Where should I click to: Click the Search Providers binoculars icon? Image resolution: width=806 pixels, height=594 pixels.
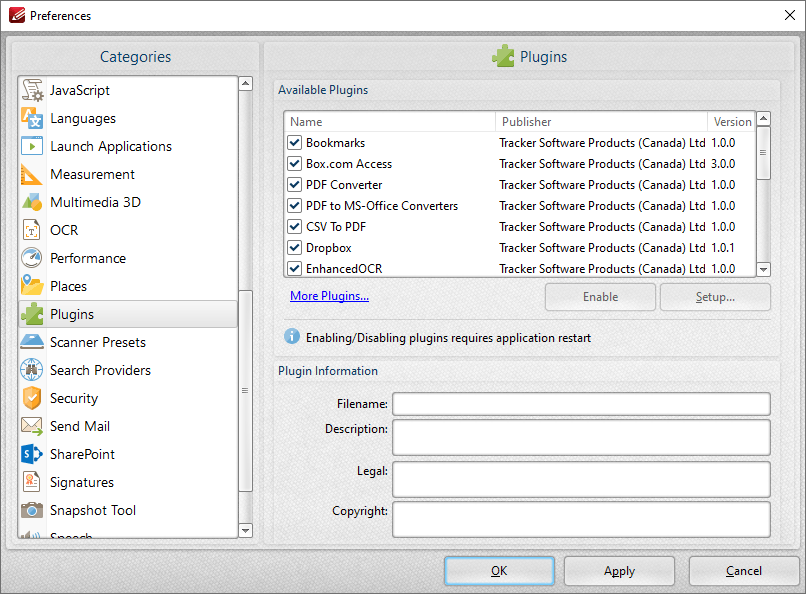pos(32,370)
